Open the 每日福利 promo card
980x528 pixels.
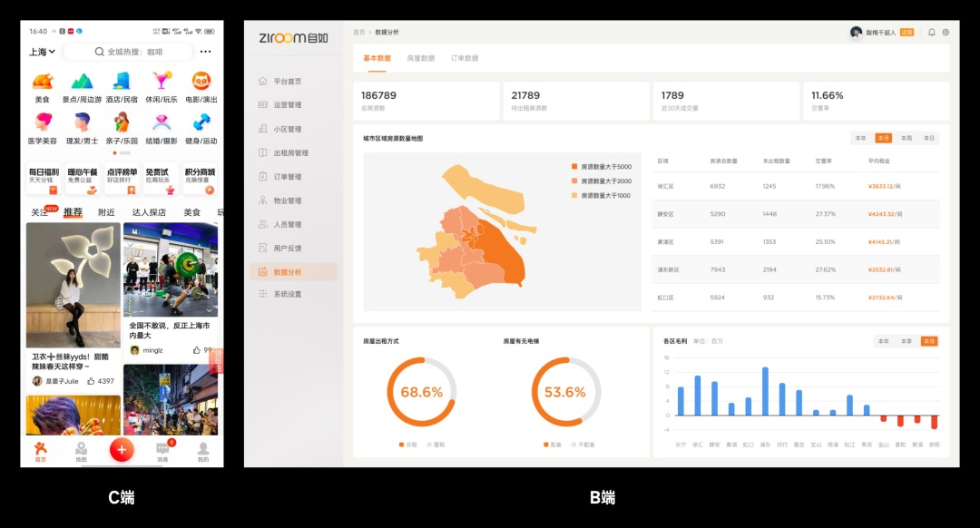click(x=44, y=180)
